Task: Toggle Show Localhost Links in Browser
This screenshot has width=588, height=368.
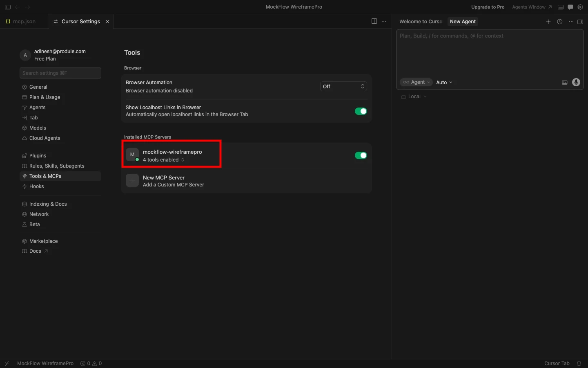Action: (x=361, y=111)
